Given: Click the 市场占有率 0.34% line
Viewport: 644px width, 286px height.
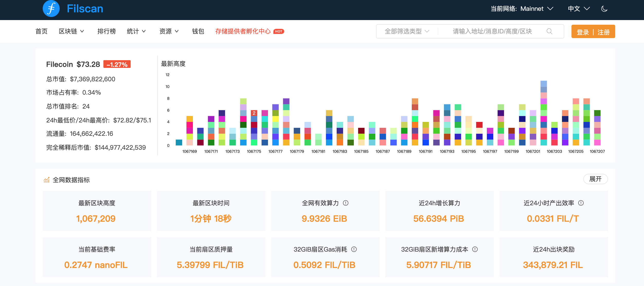Looking at the screenshot, I should click(x=74, y=93).
